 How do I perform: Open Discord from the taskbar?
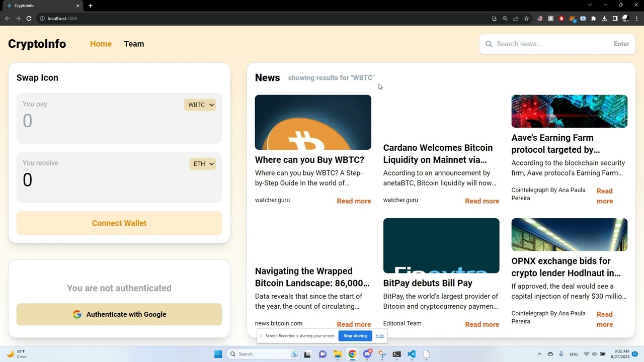(x=368, y=354)
